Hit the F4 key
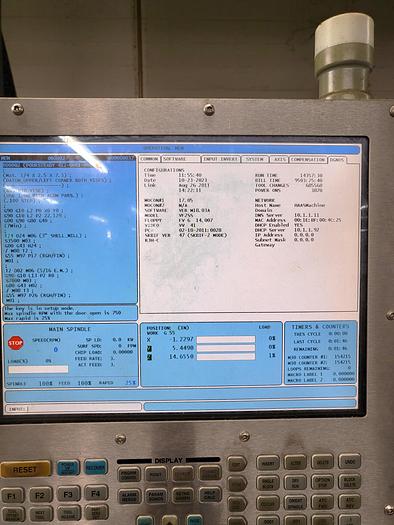394x525 pixels. point(96,493)
